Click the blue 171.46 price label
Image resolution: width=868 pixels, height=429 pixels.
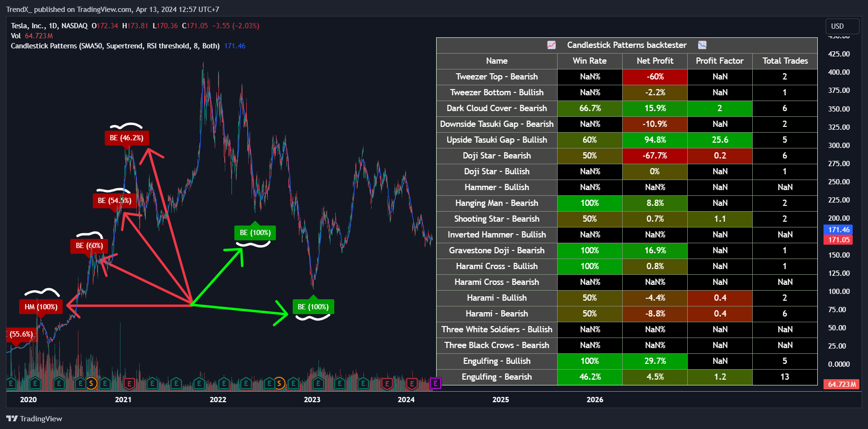[839, 230]
